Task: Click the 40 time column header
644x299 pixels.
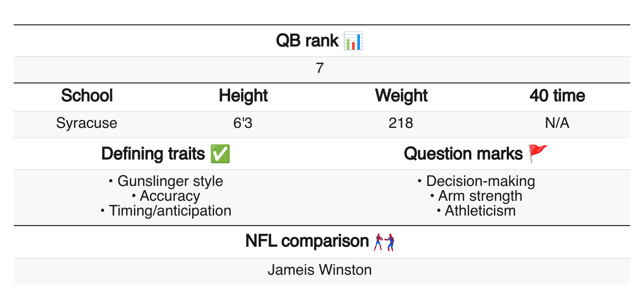Action: (x=557, y=96)
